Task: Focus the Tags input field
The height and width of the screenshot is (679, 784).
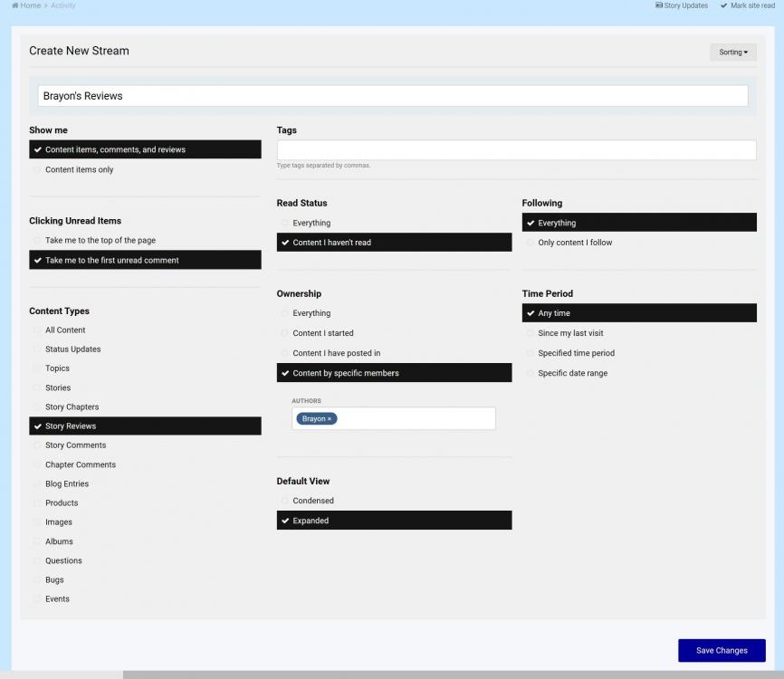Action: click(x=516, y=150)
